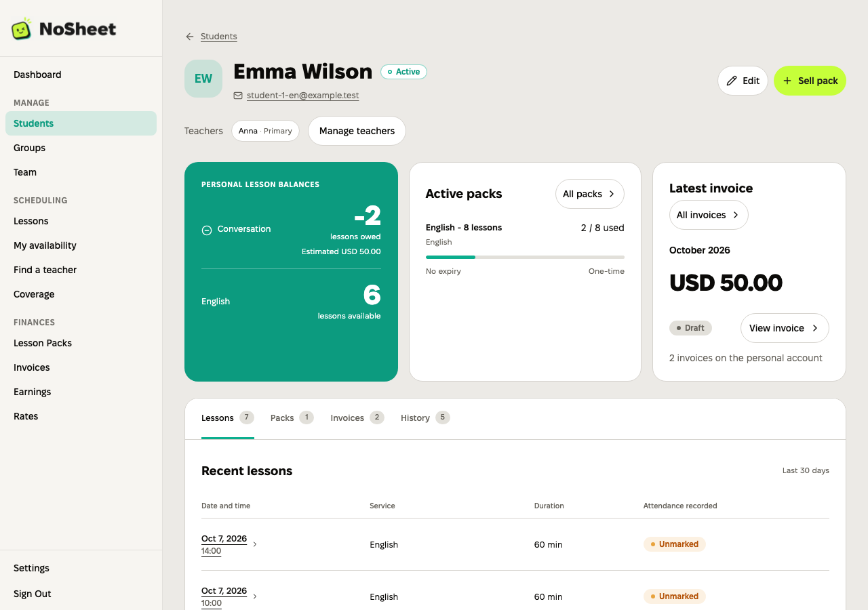Click Sign Out
The image size is (868, 610).
[x=81, y=594]
